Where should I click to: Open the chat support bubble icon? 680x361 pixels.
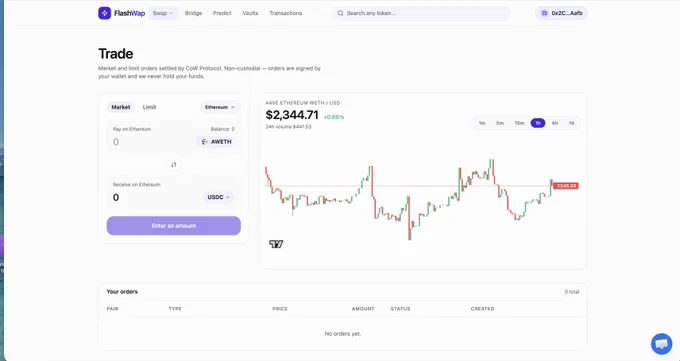(661, 344)
